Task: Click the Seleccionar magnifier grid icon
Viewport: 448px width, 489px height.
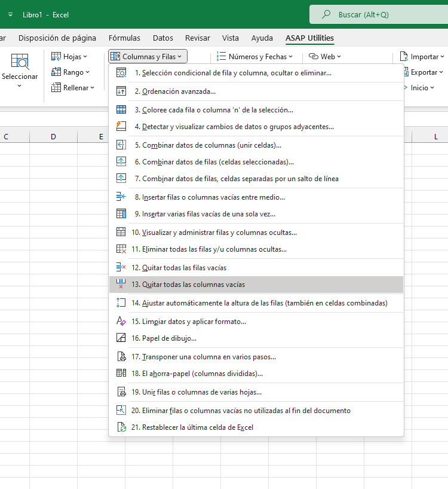Action: coord(20,62)
